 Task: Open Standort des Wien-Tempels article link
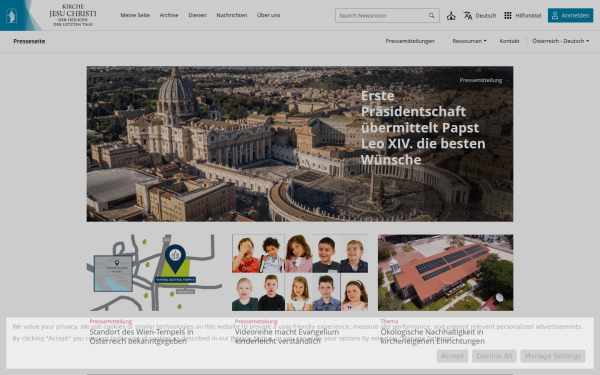[x=142, y=336]
